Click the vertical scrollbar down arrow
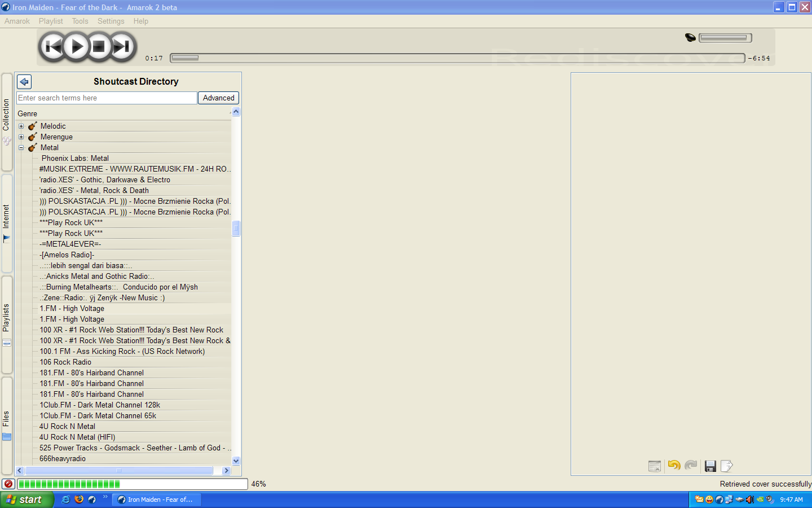Image resolution: width=812 pixels, height=508 pixels. pyautogui.click(x=236, y=461)
